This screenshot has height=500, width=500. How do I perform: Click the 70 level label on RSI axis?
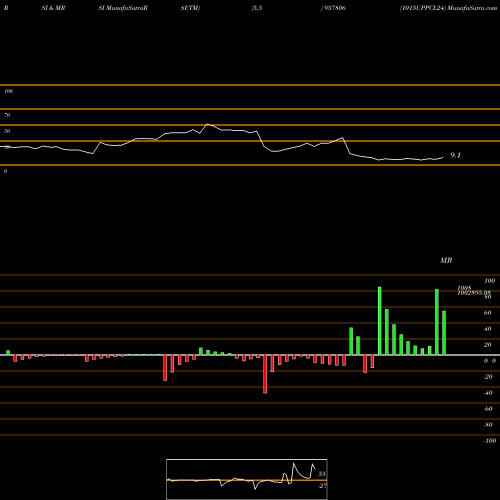[x=7, y=115]
